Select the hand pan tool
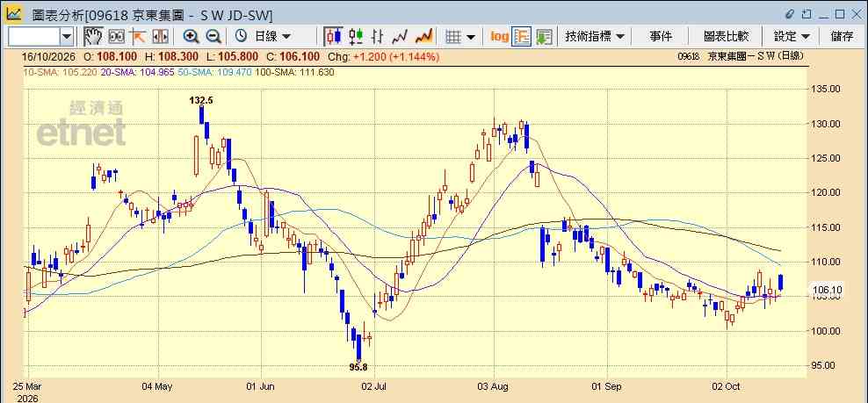The image size is (868, 403). click(93, 37)
